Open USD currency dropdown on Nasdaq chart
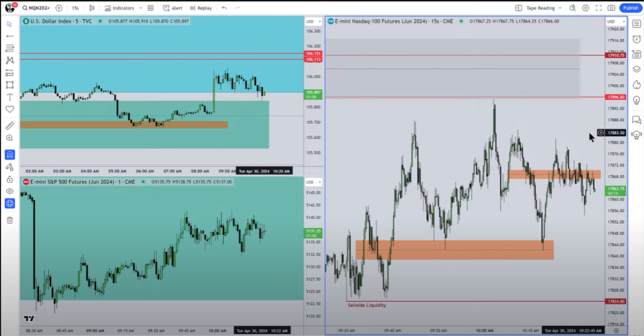This screenshot has width=644, height=336. (616, 21)
